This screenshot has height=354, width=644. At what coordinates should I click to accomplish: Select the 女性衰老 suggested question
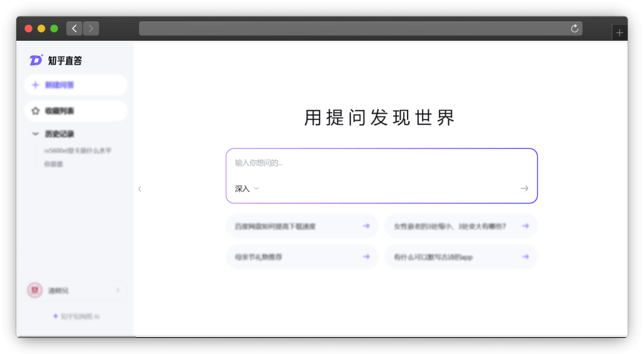click(461, 226)
